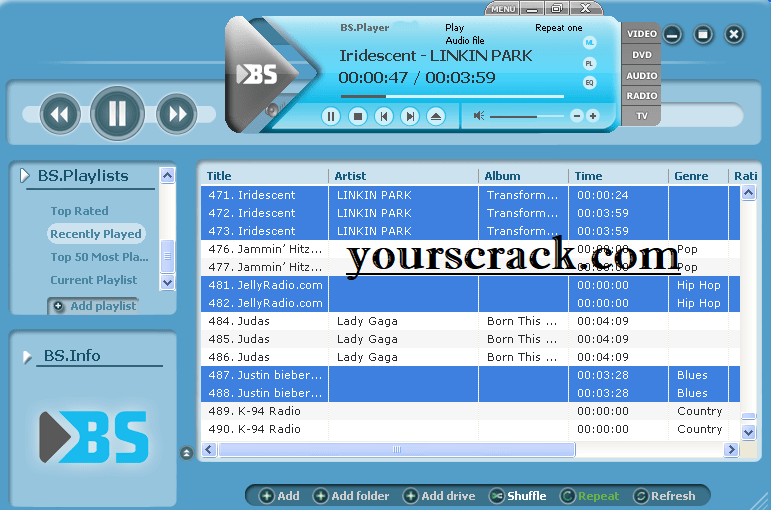Stop playback with the small stop icon
771x510 pixels.
(357, 117)
